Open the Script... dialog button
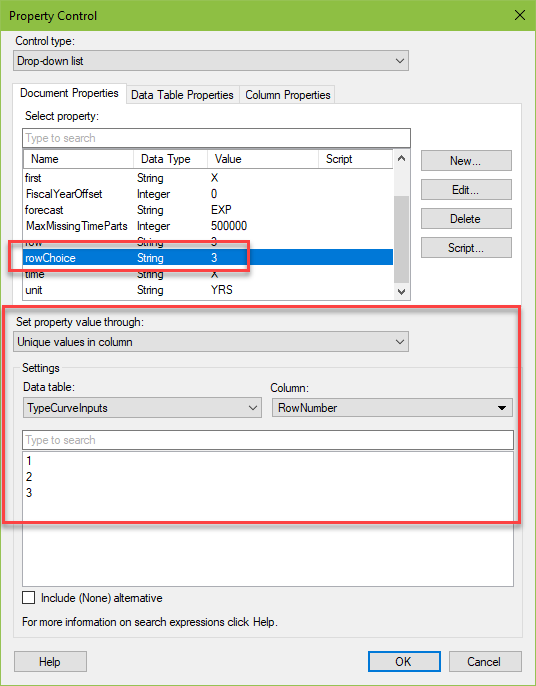The image size is (536, 686). 466,248
